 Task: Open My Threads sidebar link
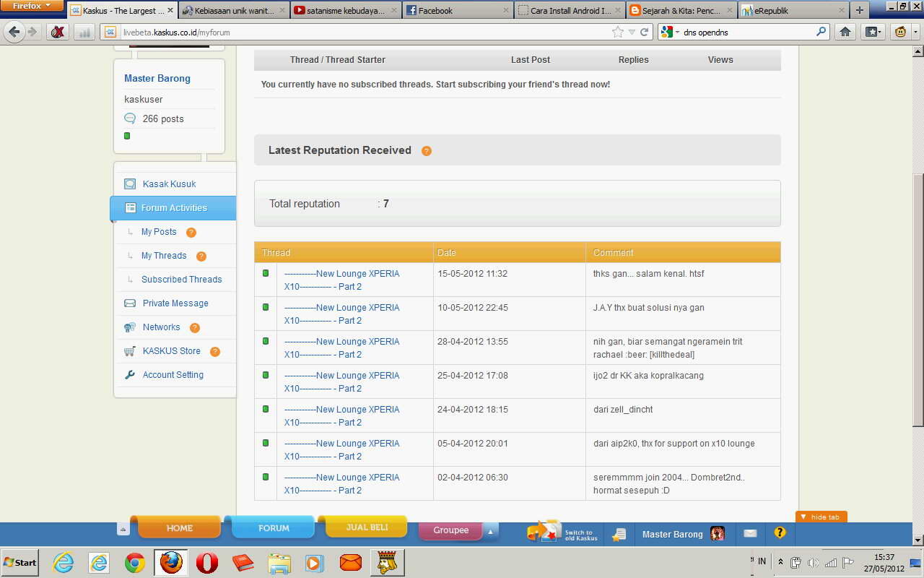click(164, 256)
